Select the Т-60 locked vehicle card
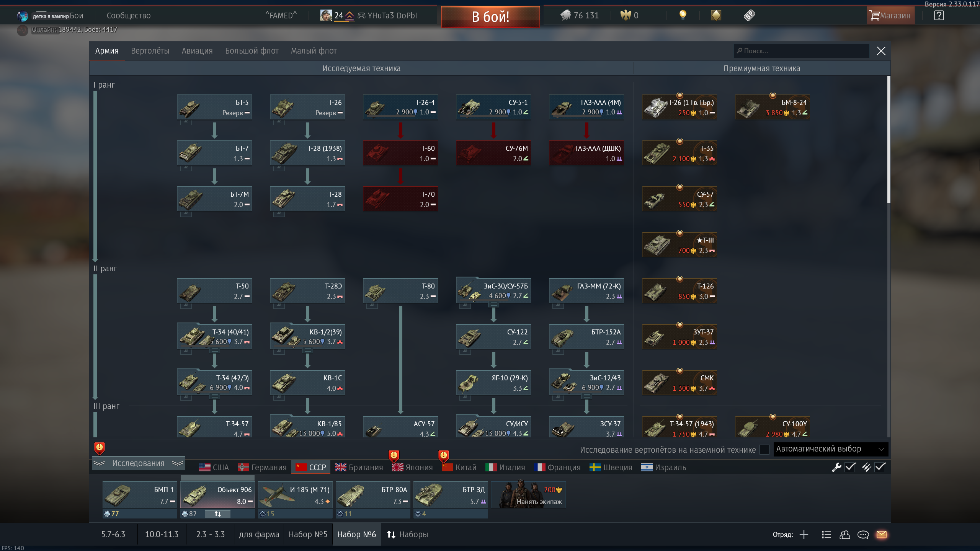Viewport: 980px width, 551px height. pos(400,153)
